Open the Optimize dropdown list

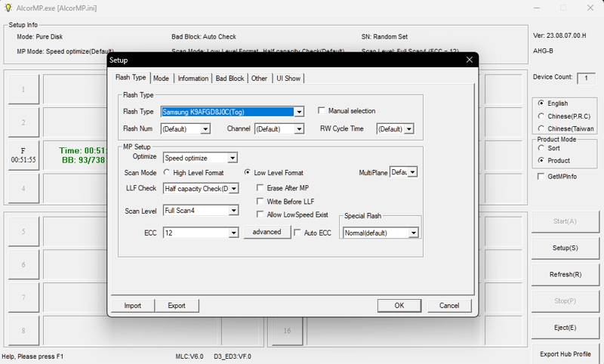pos(233,158)
